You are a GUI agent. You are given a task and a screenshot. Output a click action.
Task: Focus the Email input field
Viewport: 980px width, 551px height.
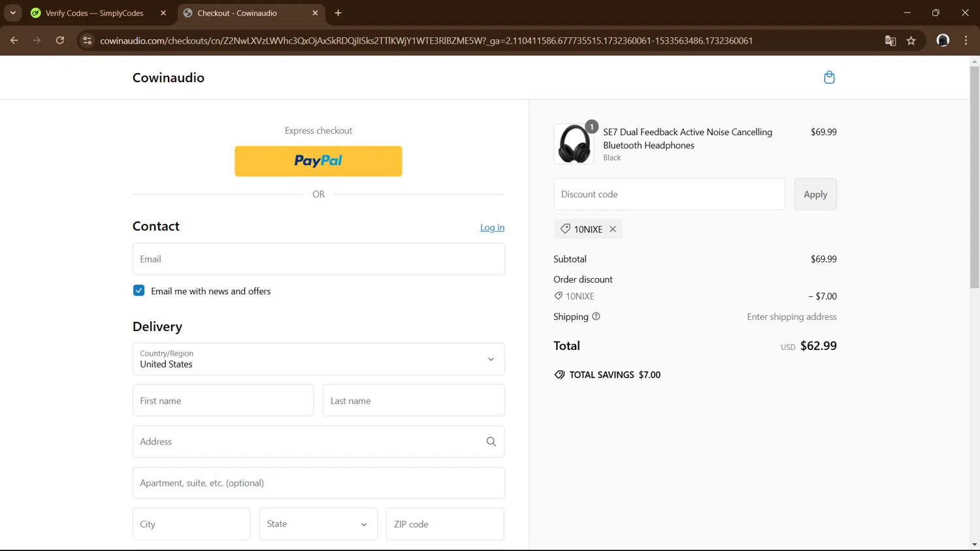click(x=318, y=259)
